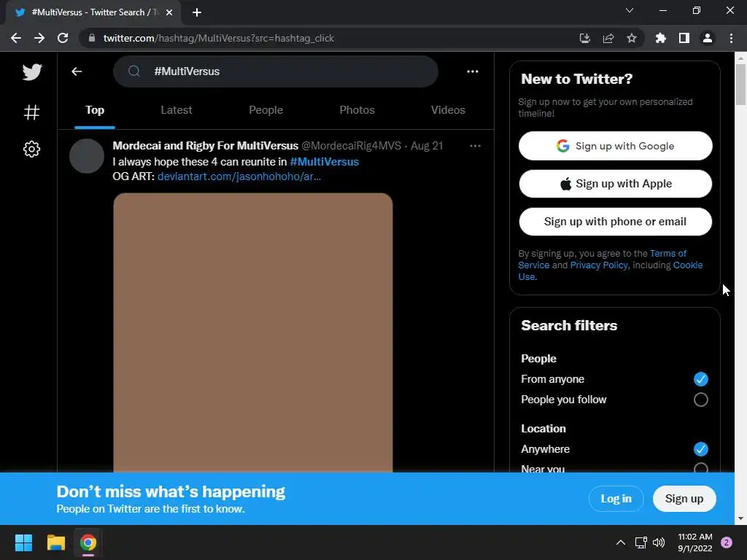
Task: Click the browser address bar URL
Action: 219,38
